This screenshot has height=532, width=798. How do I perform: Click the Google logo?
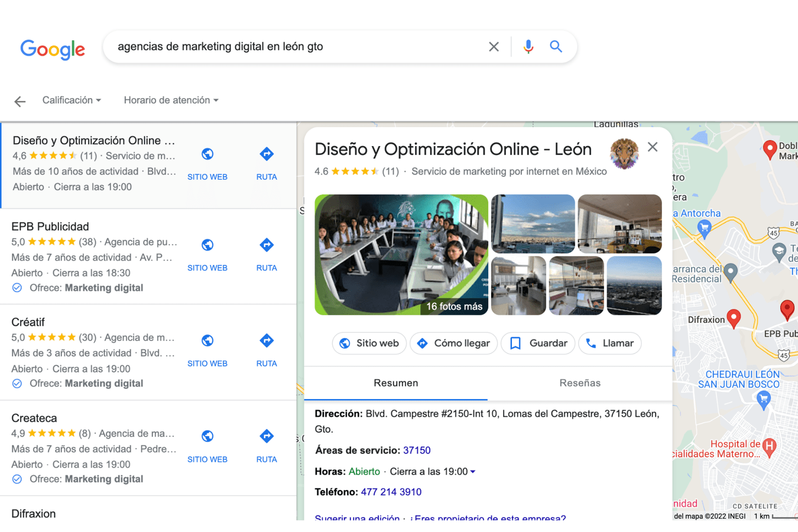[x=53, y=48]
